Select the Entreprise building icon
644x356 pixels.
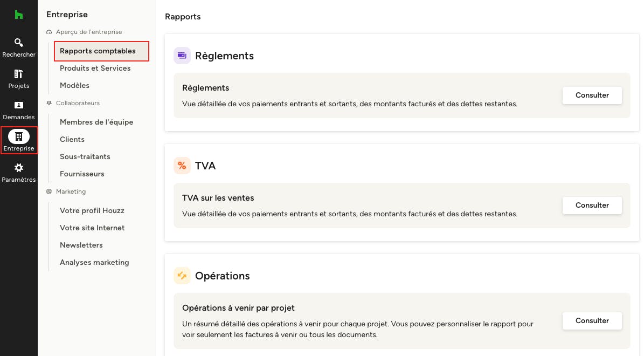19,136
